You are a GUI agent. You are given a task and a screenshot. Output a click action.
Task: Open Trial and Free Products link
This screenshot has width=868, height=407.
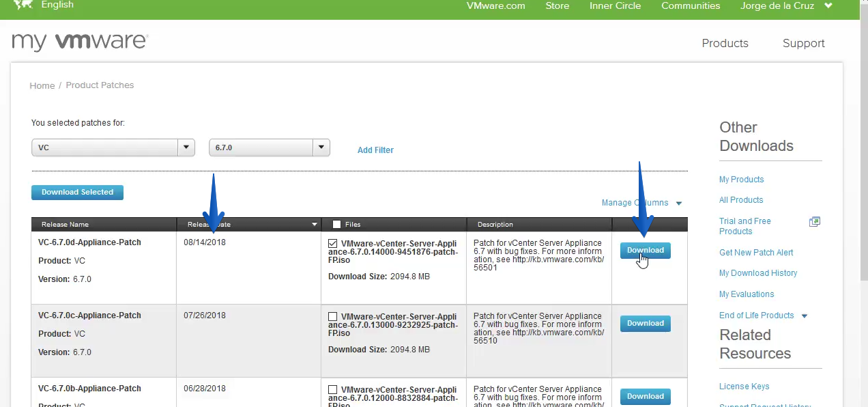coord(744,226)
